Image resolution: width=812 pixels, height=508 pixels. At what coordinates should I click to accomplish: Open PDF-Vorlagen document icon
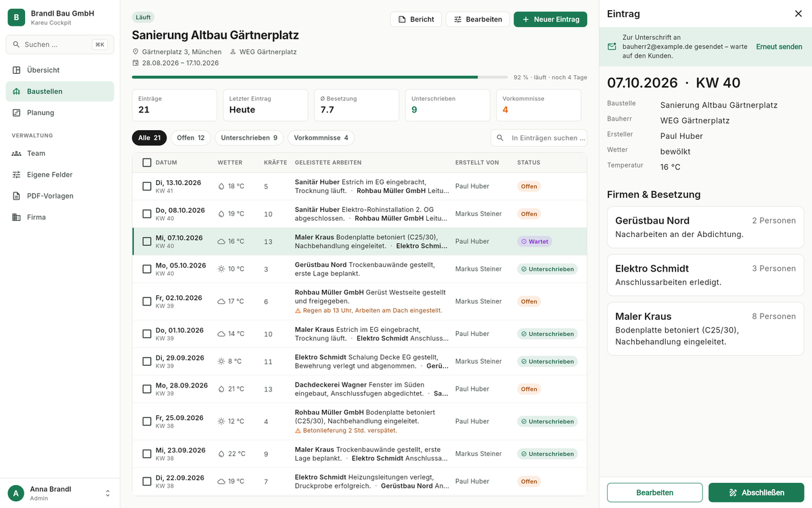[x=16, y=196]
